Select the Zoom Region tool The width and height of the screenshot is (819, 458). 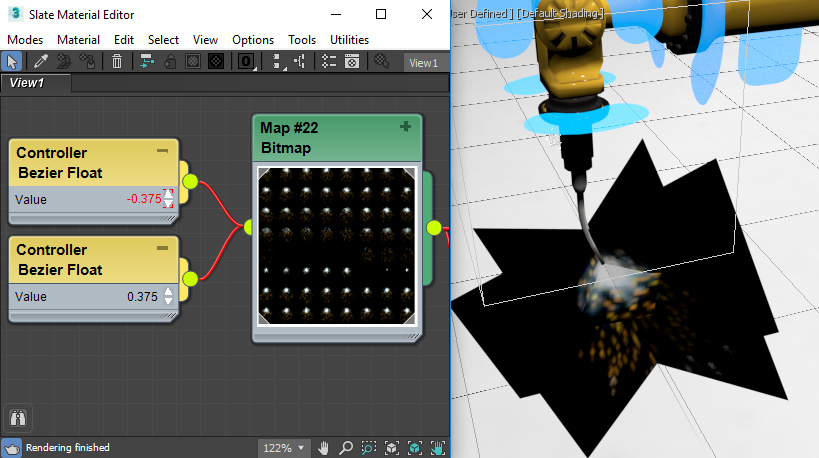point(369,448)
